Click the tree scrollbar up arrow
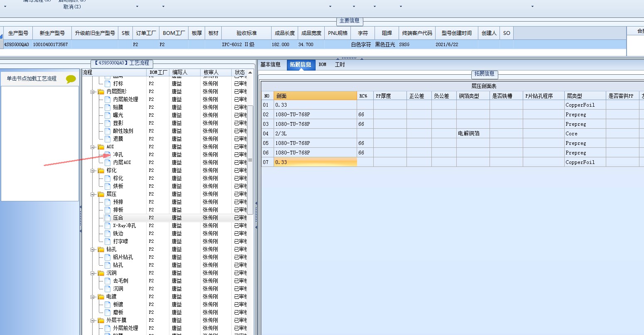This screenshot has width=644, height=335. point(250,73)
